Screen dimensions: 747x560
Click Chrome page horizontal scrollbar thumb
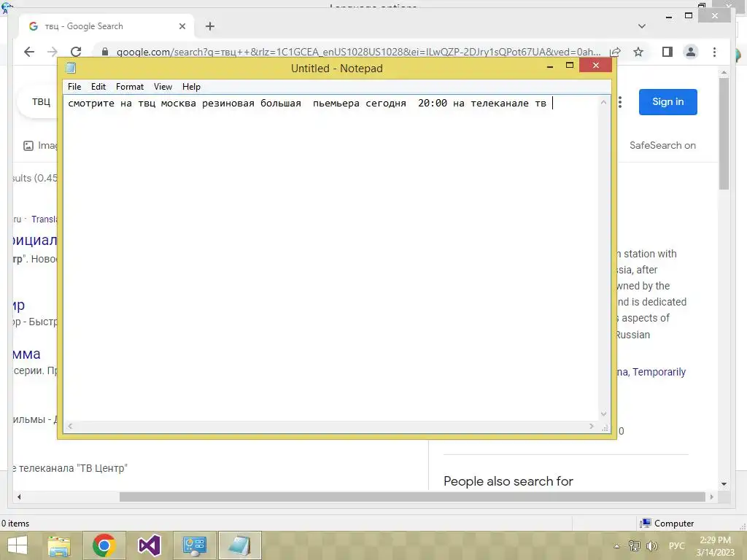point(412,497)
